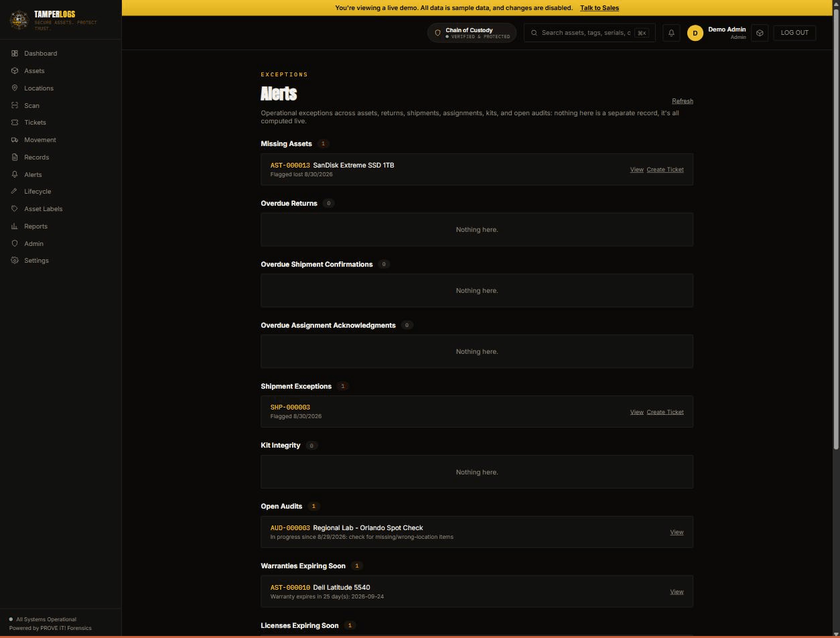Click the Tickets icon in sidebar
Viewport: 840px width, 638px height.
pos(15,122)
